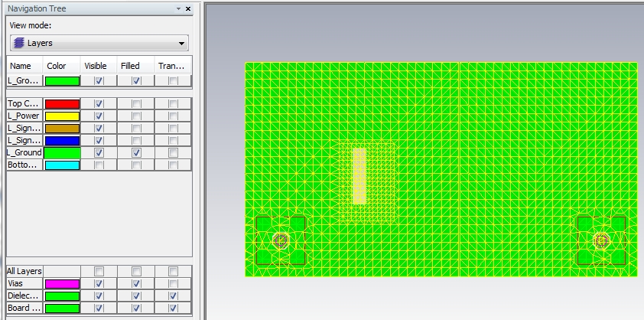Image resolution: width=644 pixels, height=320 pixels.
Task: Toggle visibility of L_Ground layer
Action: [x=99, y=153]
